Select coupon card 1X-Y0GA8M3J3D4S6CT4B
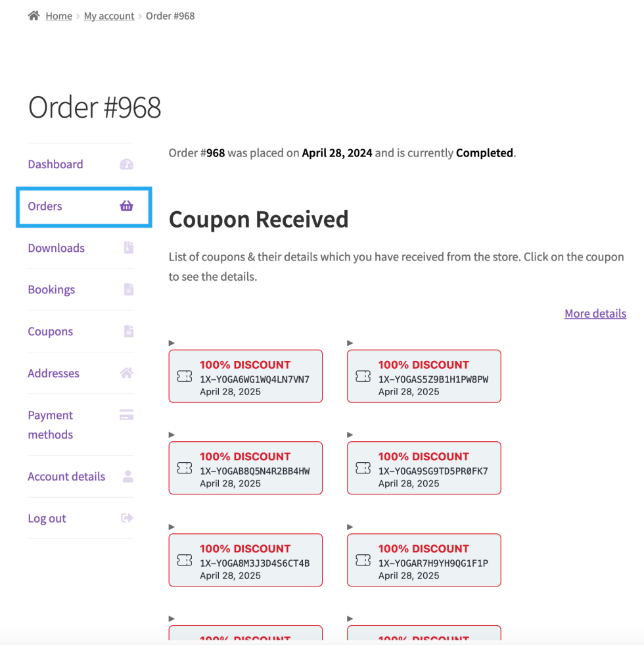644x645 pixels. pos(246,560)
